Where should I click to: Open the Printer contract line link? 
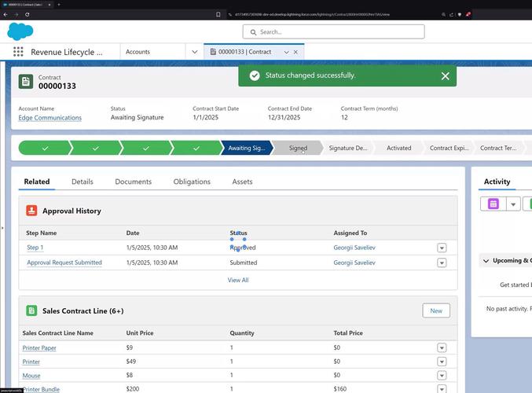[x=31, y=362]
